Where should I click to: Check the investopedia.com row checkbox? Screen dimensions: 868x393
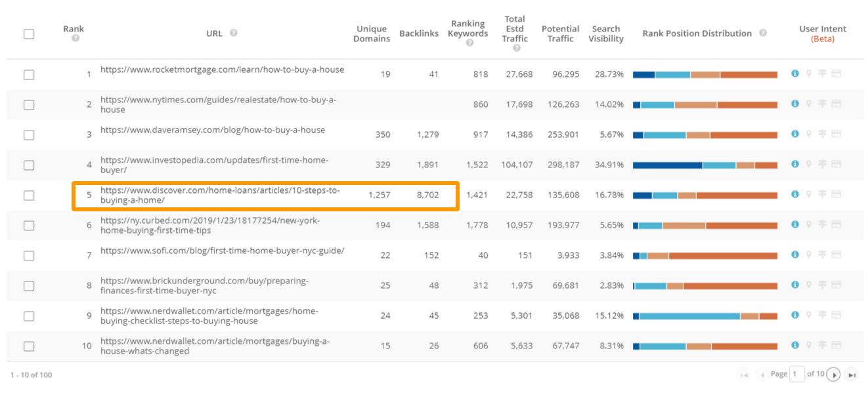coord(29,165)
